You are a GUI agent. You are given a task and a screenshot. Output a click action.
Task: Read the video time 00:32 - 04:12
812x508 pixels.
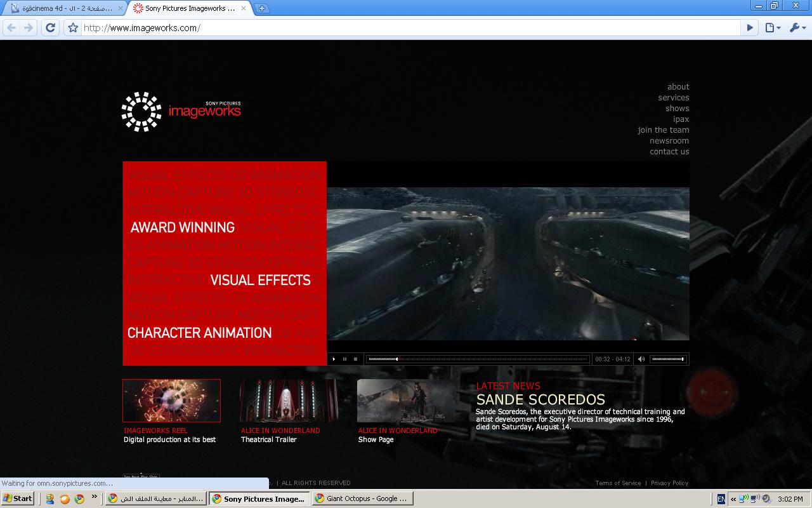[613, 359]
